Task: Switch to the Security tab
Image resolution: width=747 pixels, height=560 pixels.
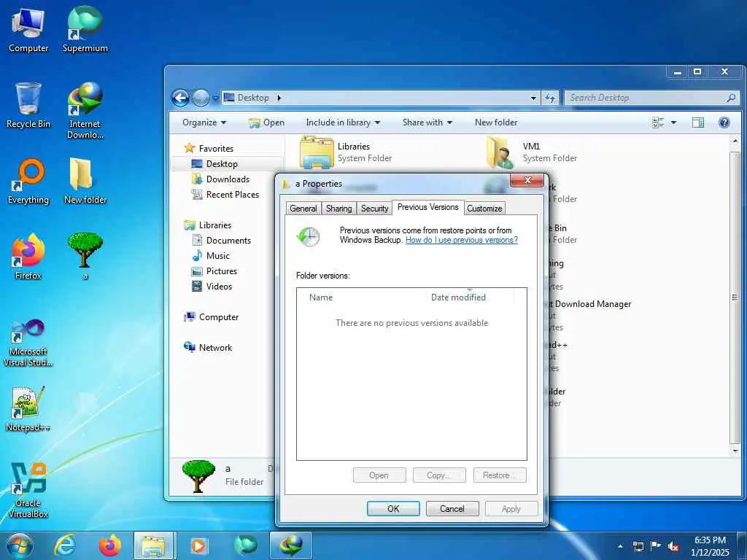Action: [374, 209]
